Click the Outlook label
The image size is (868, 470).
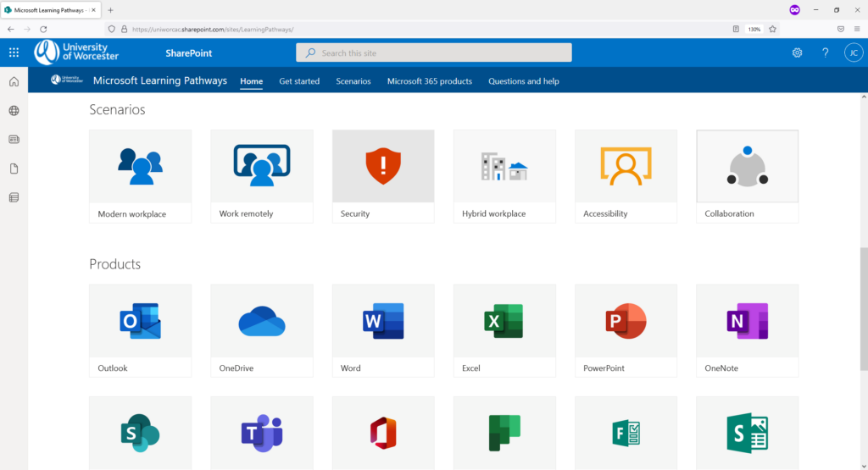tap(113, 368)
